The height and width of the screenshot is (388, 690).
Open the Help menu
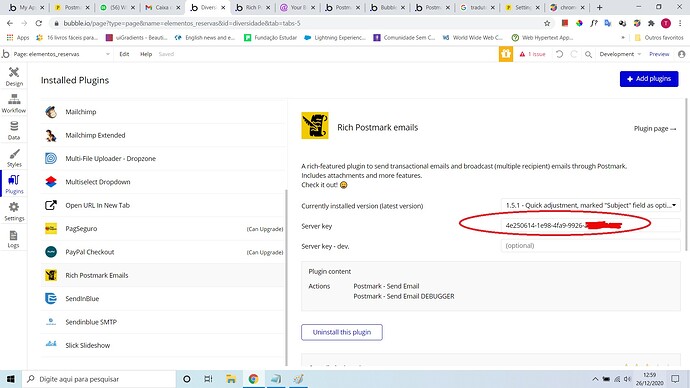[x=146, y=54]
